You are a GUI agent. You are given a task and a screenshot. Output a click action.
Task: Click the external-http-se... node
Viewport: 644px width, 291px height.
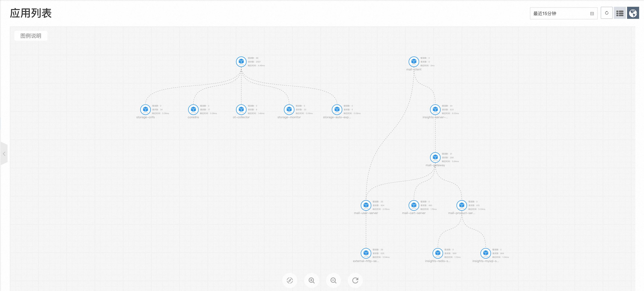coord(366,253)
